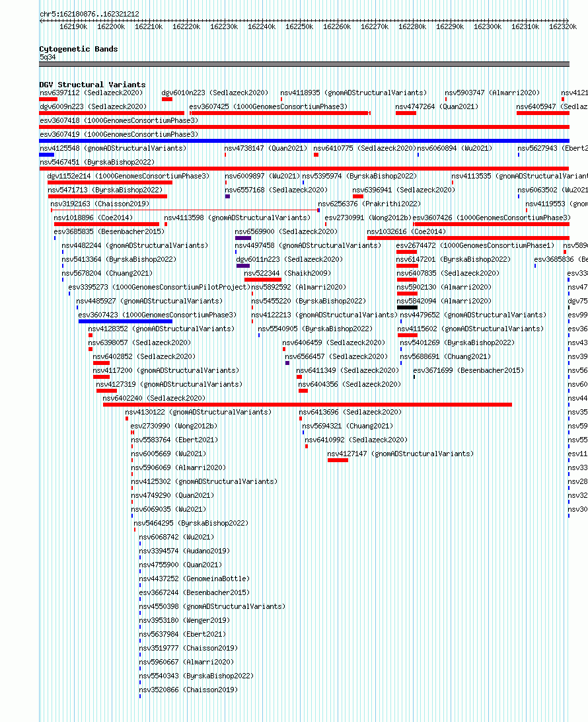Viewport: 588px width, 722px height.
Task: Click esv3607425 1000Genomes variant label
Action: point(268,106)
